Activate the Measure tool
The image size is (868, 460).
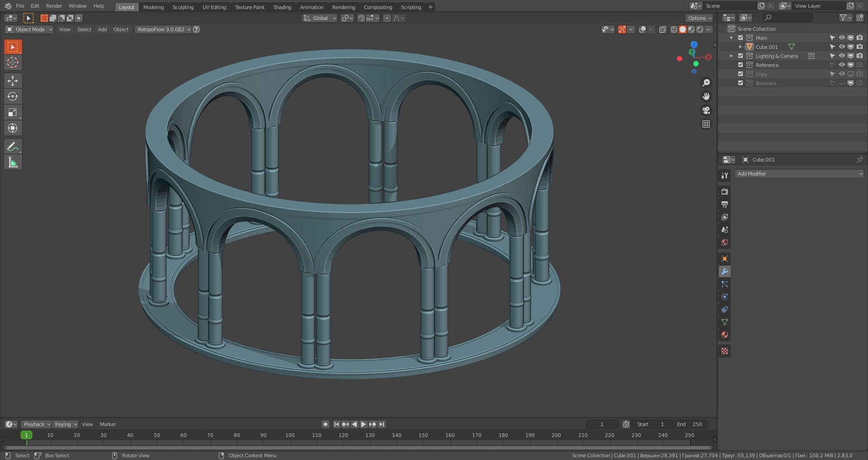(13, 162)
